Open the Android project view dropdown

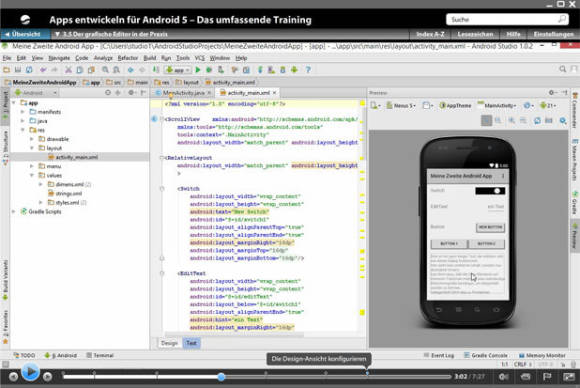36,92
